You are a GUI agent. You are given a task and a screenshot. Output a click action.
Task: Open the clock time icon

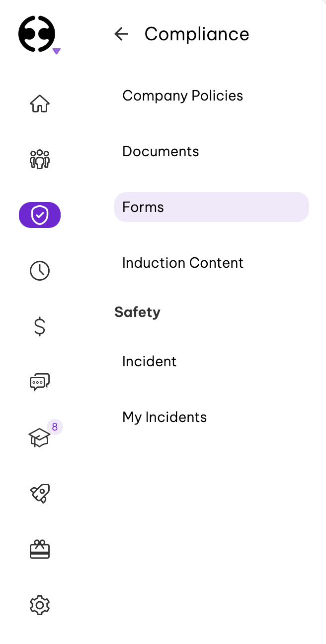(40, 271)
